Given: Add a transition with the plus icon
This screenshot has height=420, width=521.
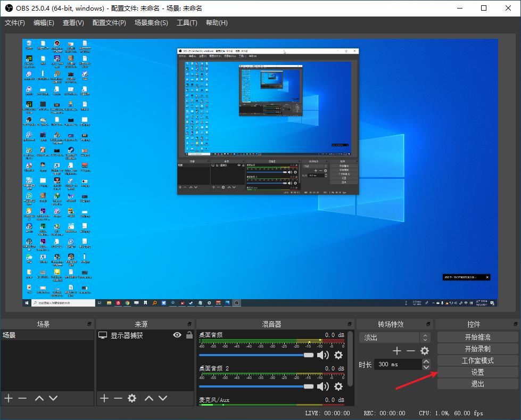Looking at the screenshot, I should coord(396,351).
